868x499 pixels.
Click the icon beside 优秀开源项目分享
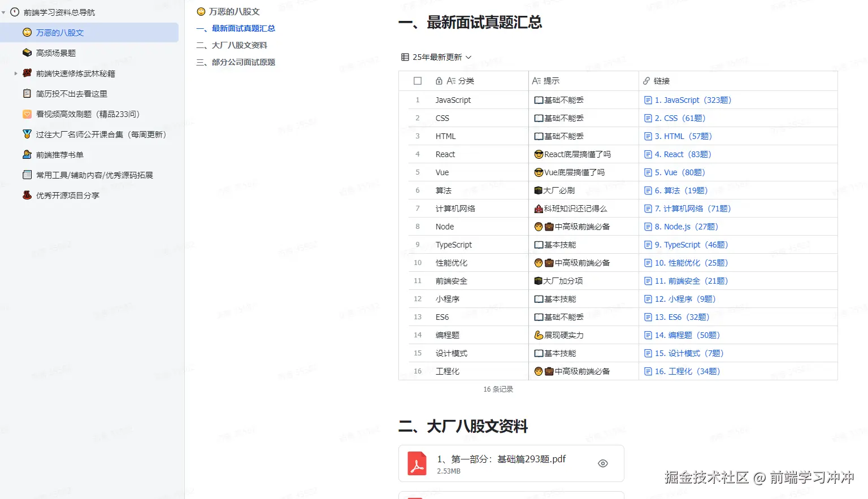click(x=27, y=195)
